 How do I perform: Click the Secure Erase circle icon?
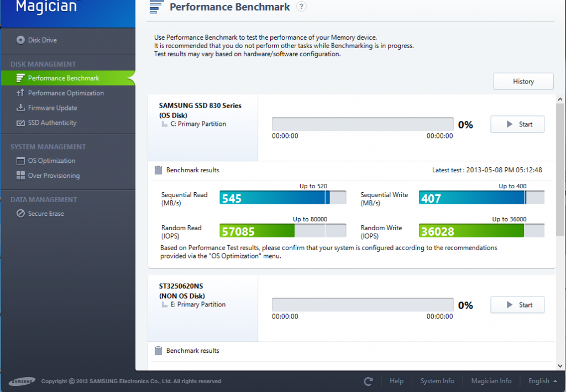pos(20,214)
